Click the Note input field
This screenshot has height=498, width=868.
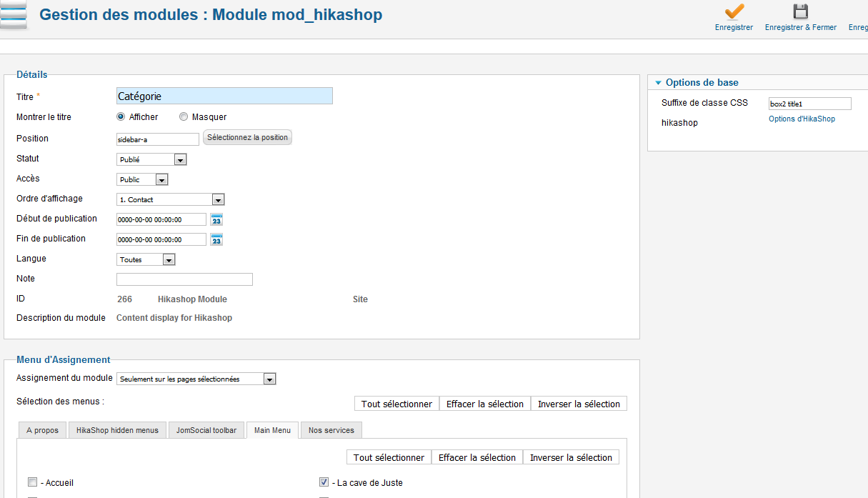(184, 279)
